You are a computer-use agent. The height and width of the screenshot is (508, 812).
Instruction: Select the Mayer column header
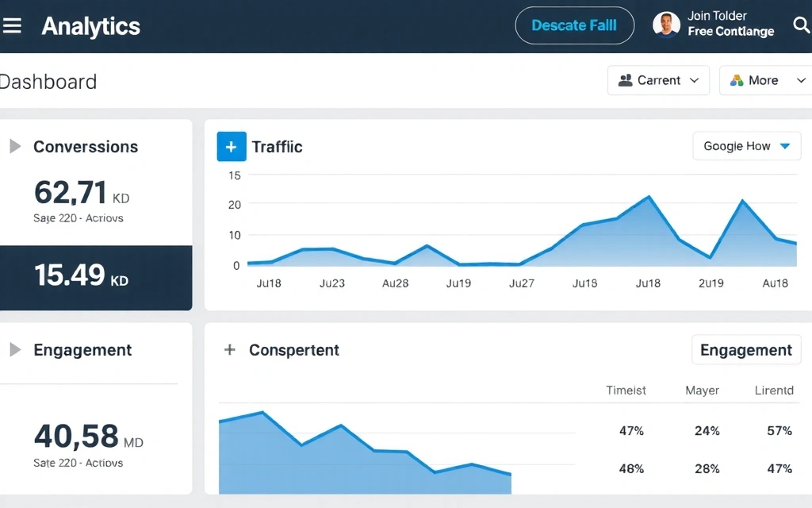(702, 390)
